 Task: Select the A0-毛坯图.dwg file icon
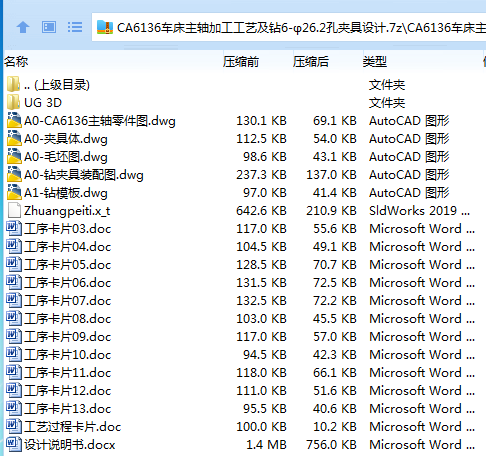(x=14, y=156)
